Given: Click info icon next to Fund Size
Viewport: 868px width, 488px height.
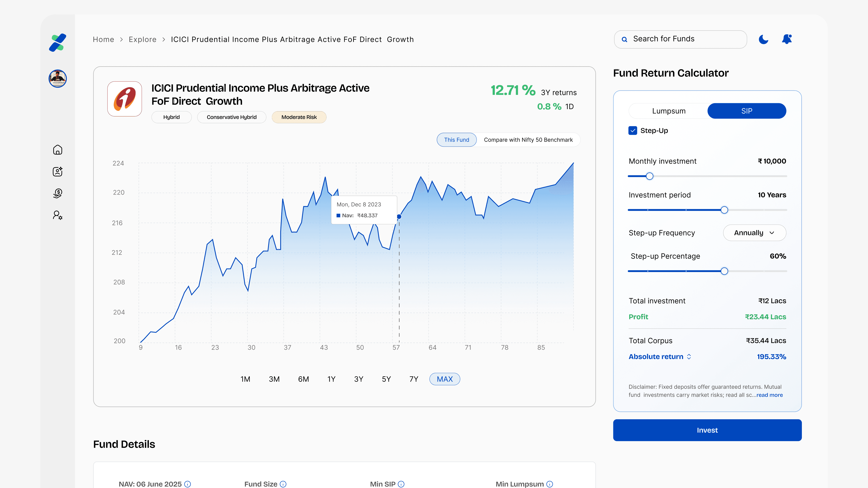Looking at the screenshot, I should [283, 484].
